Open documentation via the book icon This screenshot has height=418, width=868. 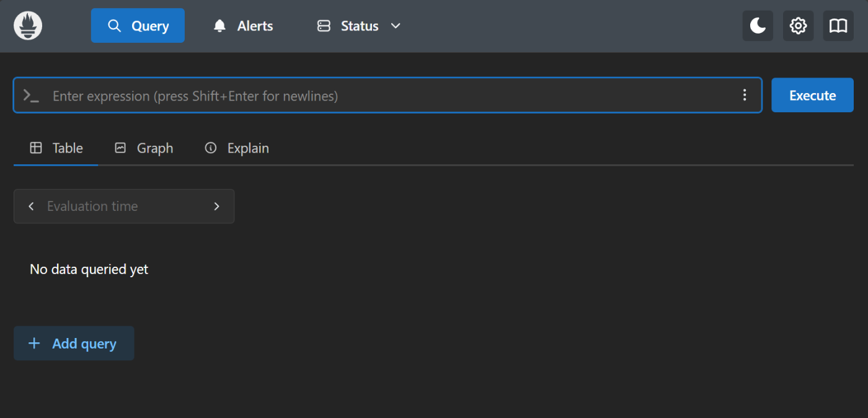838,26
